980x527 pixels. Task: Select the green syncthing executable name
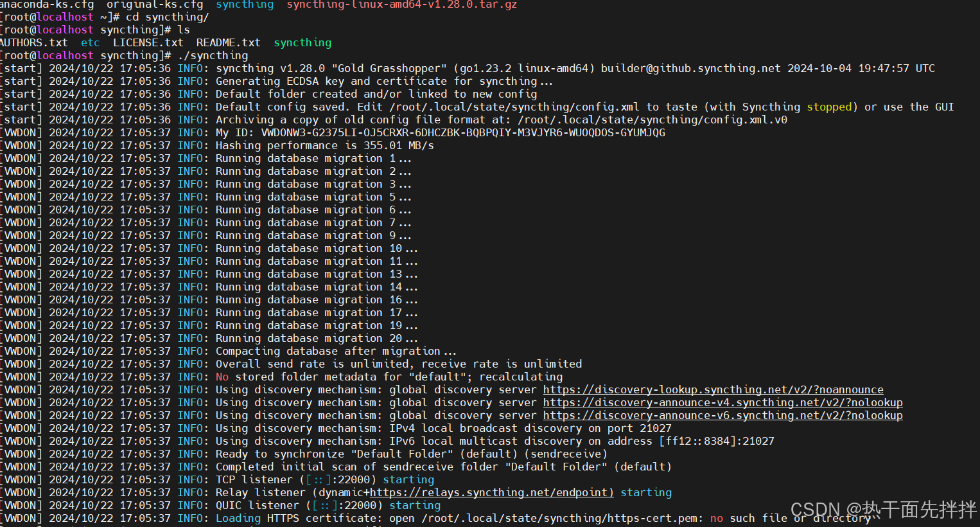[302, 42]
